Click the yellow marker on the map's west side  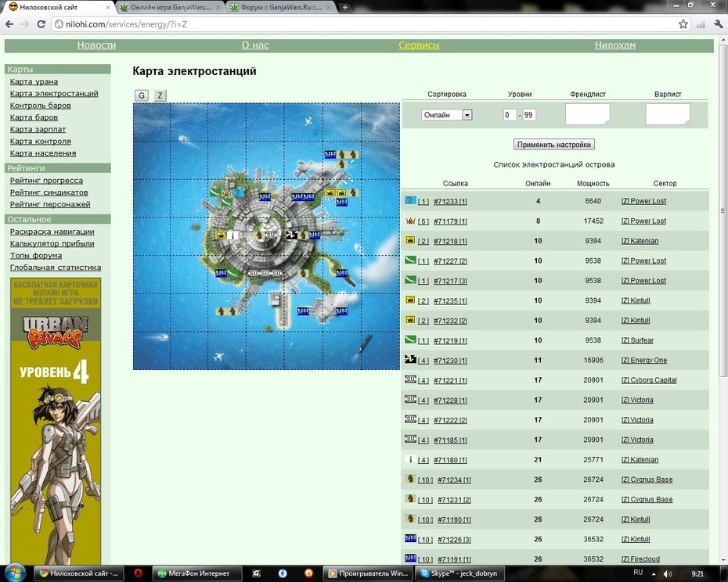point(221,235)
